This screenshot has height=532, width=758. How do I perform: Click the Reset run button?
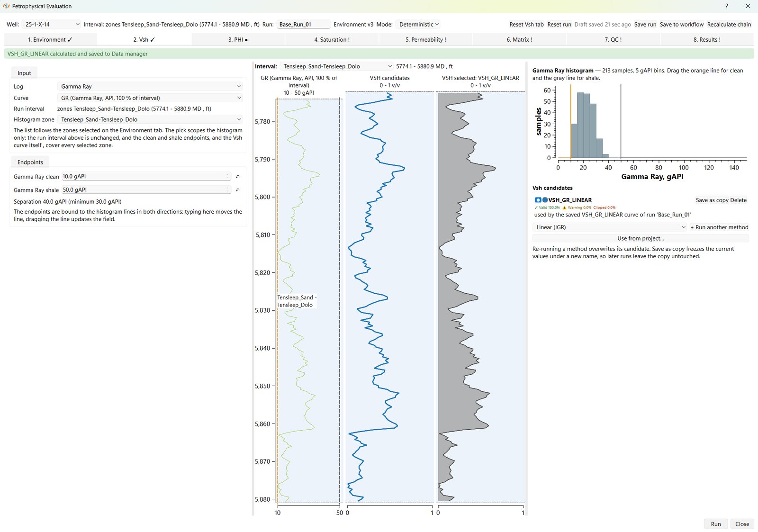[559, 25]
